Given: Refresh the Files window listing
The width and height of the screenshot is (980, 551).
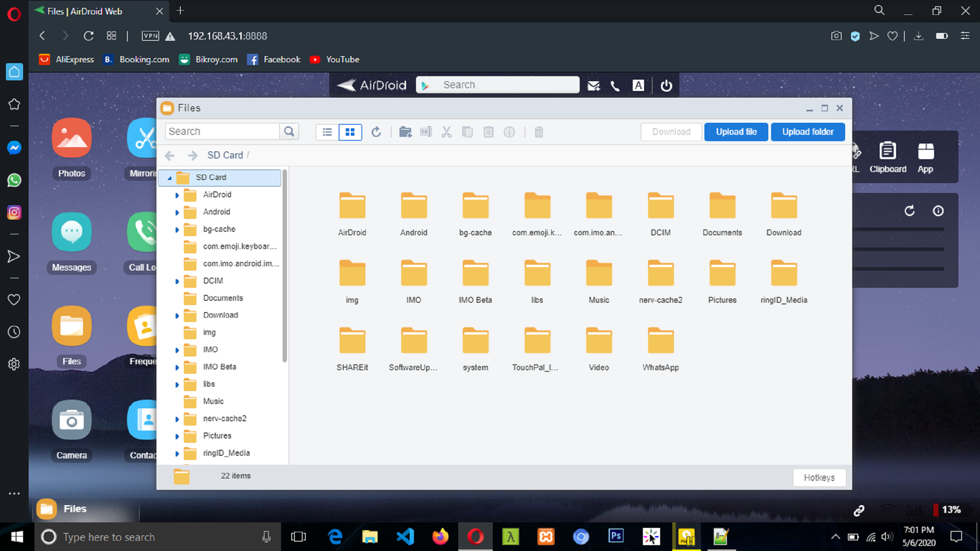Looking at the screenshot, I should [376, 132].
